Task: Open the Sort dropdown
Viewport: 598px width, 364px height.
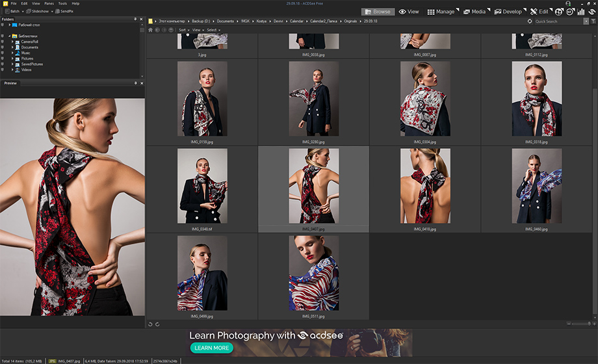Action: point(184,30)
